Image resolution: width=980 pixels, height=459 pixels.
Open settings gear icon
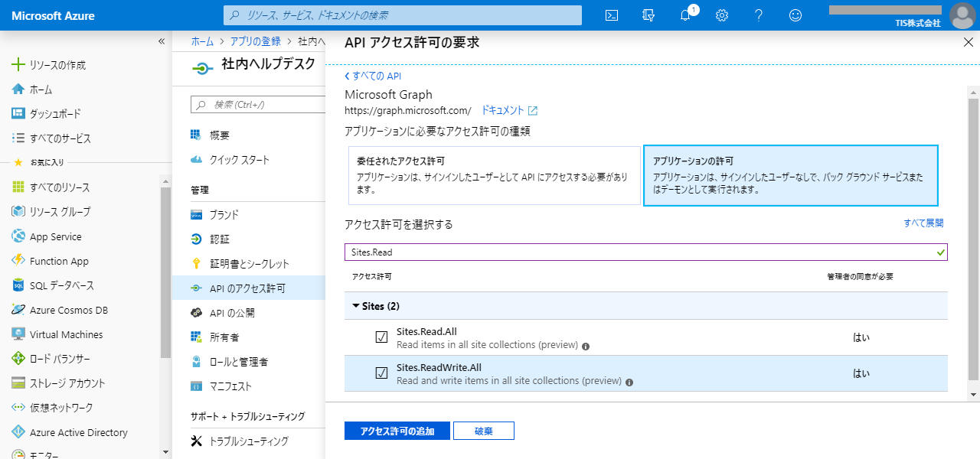722,15
